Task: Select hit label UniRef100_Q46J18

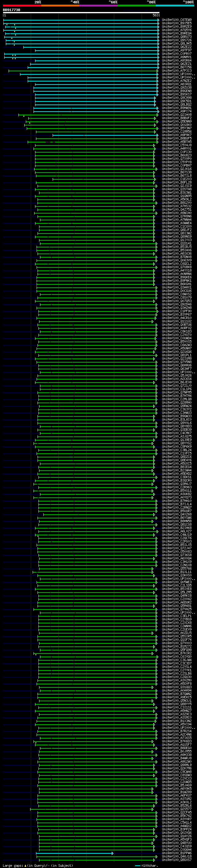Action: coord(177,857)
